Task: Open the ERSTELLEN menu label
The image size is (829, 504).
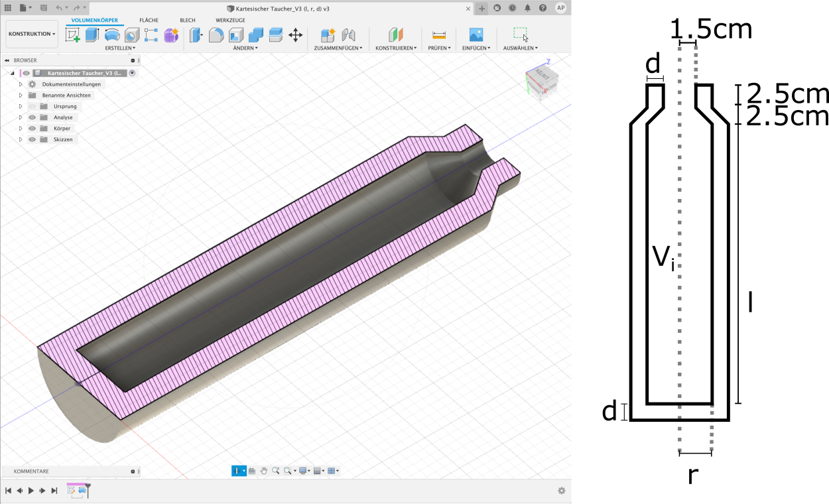Action: pyautogui.click(x=120, y=48)
